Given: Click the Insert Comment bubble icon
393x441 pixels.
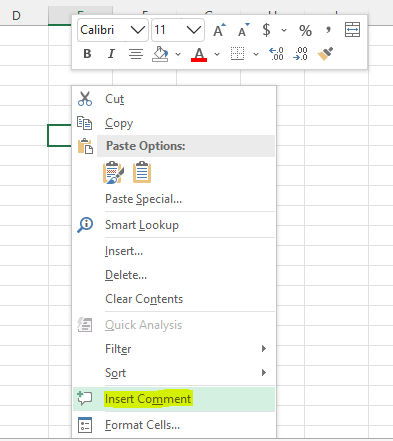Looking at the screenshot, I should click(x=85, y=399).
